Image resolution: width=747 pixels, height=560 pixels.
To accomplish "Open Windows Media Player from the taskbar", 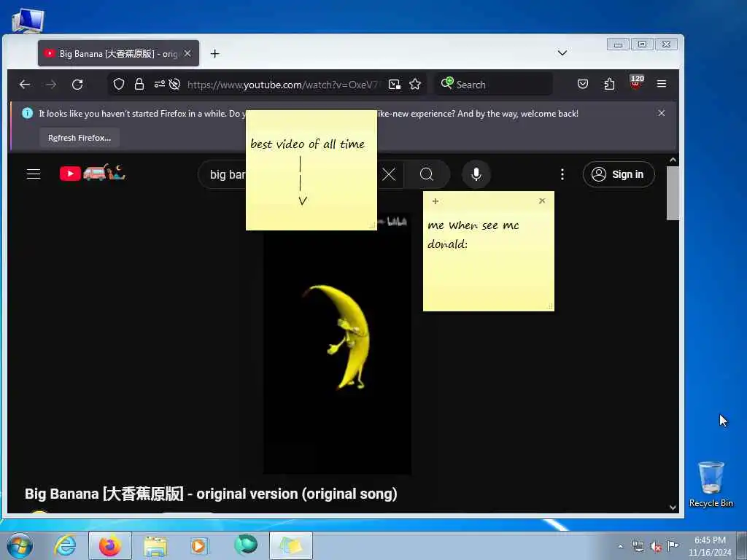I will click(199, 545).
